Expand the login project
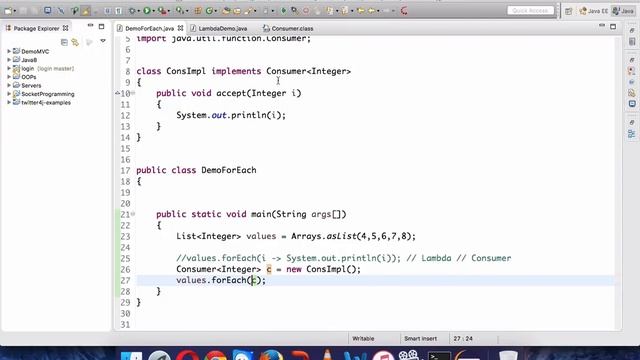The width and height of the screenshot is (640, 360). click(9, 69)
